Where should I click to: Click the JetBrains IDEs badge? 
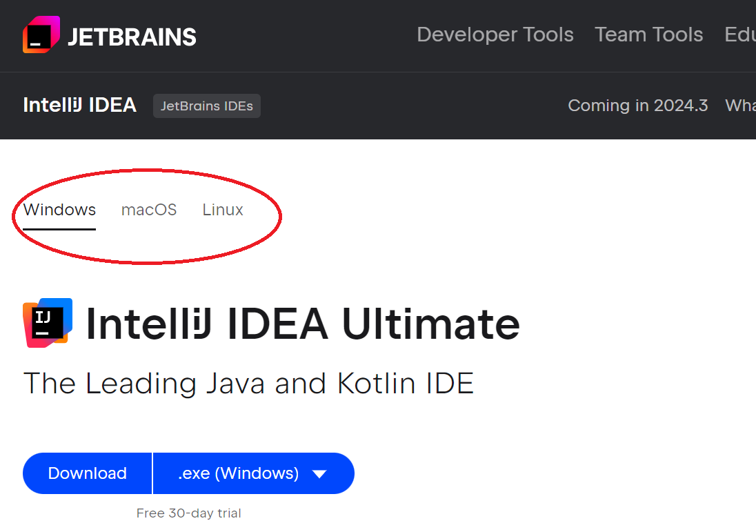pyautogui.click(x=206, y=106)
